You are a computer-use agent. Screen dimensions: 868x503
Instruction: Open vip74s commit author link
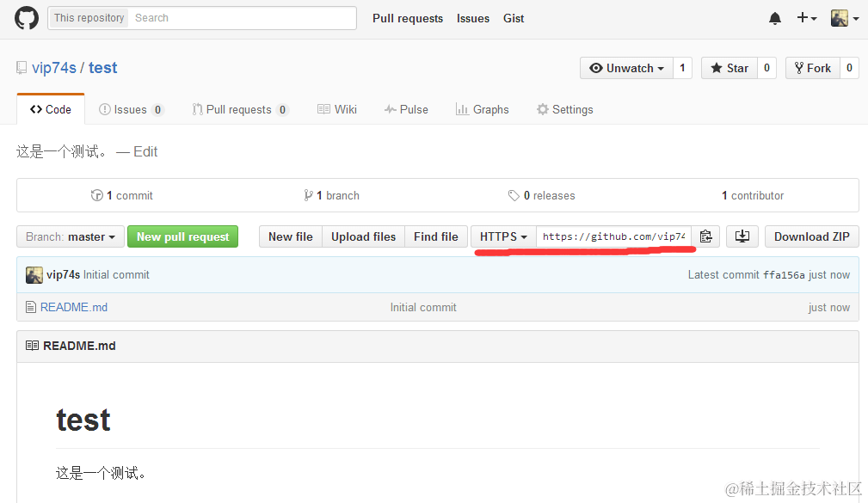pyautogui.click(x=63, y=275)
